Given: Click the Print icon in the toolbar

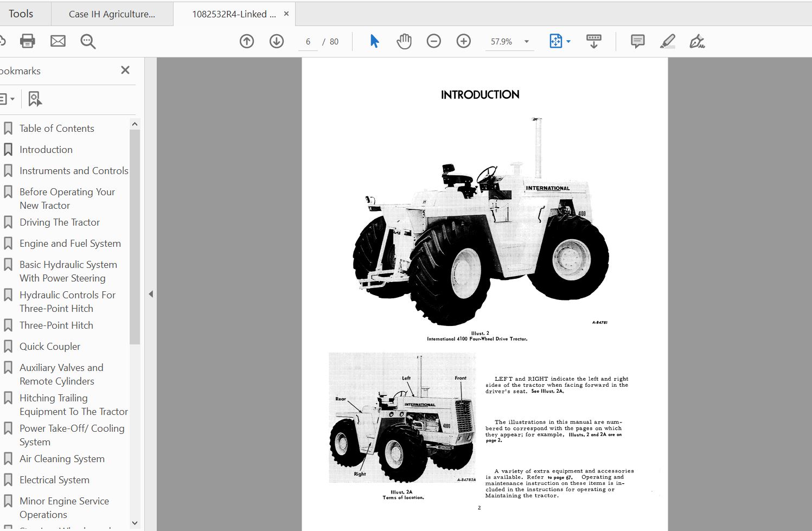Looking at the screenshot, I should click(x=27, y=41).
